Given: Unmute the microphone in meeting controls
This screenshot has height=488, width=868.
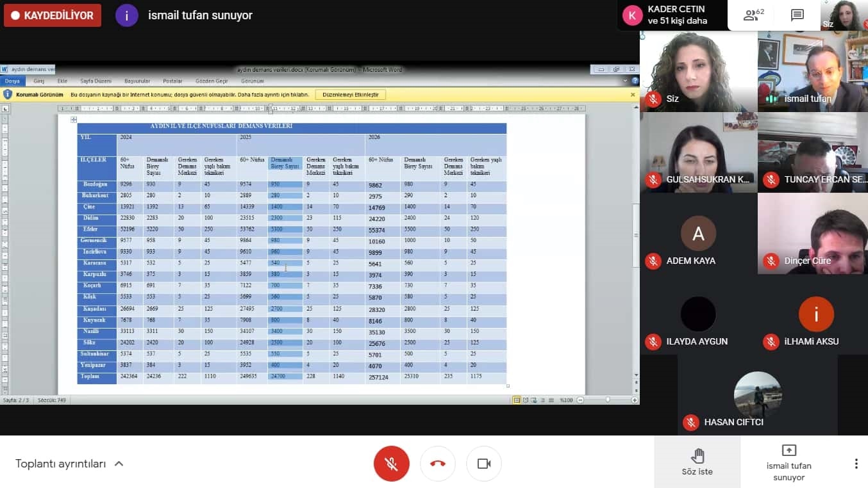Looking at the screenshot, I should 391,464.
